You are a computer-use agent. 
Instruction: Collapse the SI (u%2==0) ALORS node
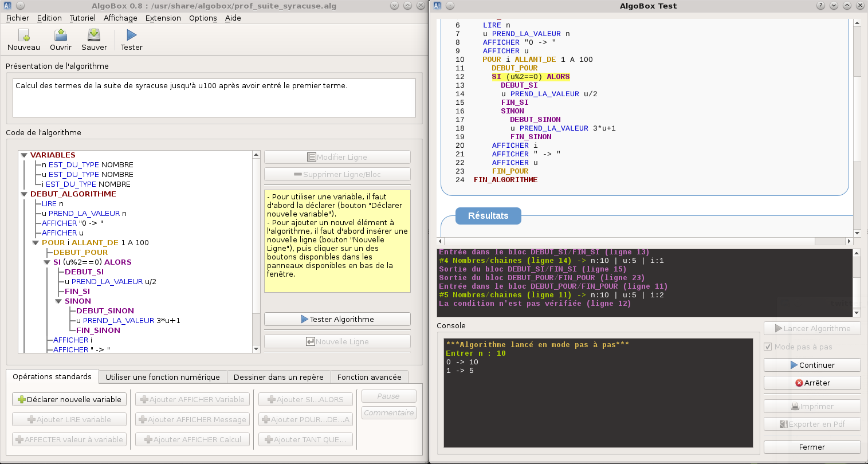pyautogui.click(x=47, y=262)
